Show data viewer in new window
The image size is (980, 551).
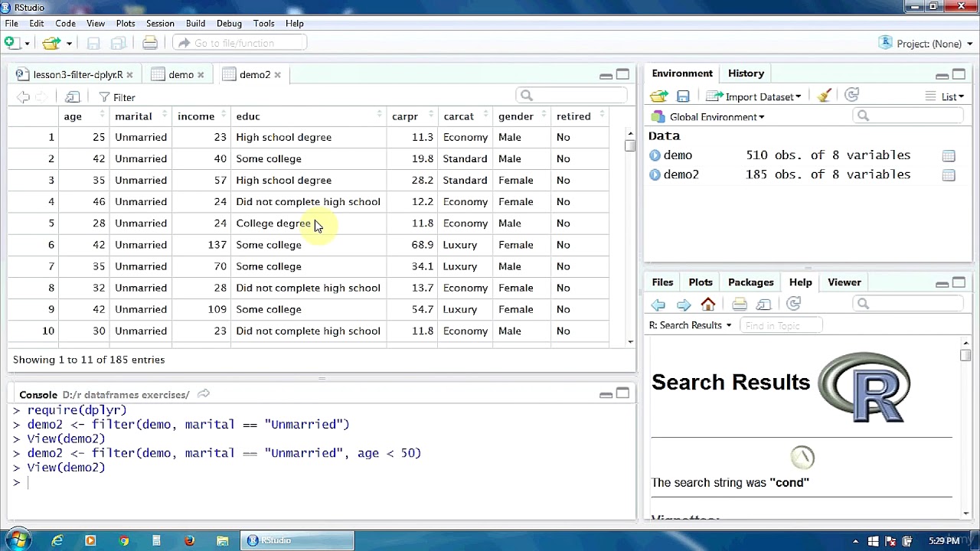pyautogui.click(x=72, y=97)
